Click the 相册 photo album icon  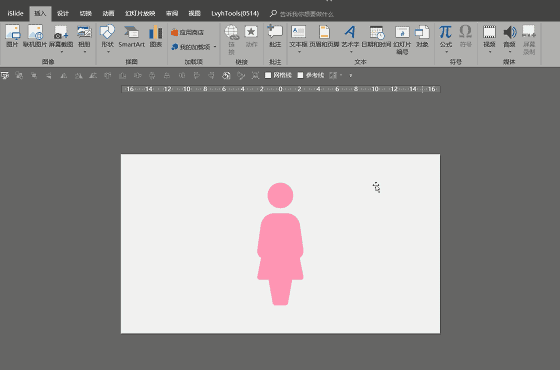84,33
